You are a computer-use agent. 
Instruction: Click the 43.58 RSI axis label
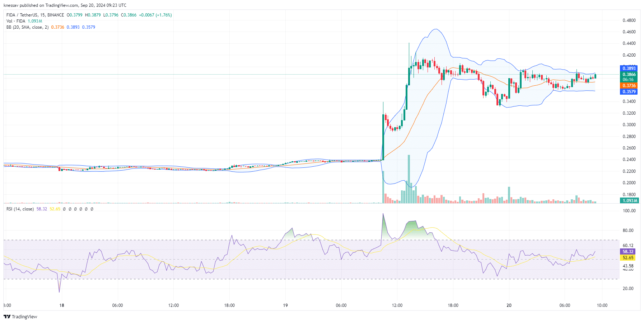(x=628, y=266)
